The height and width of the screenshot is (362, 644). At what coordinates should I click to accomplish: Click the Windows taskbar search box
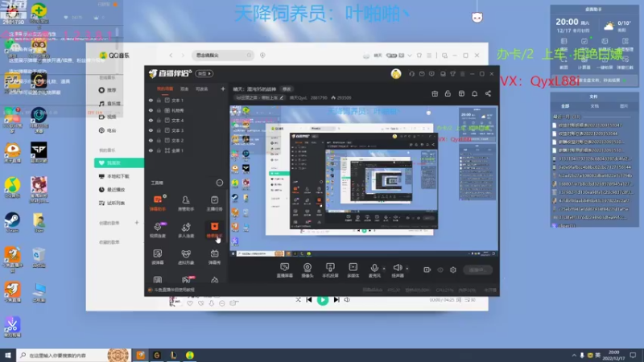[74, 356]
